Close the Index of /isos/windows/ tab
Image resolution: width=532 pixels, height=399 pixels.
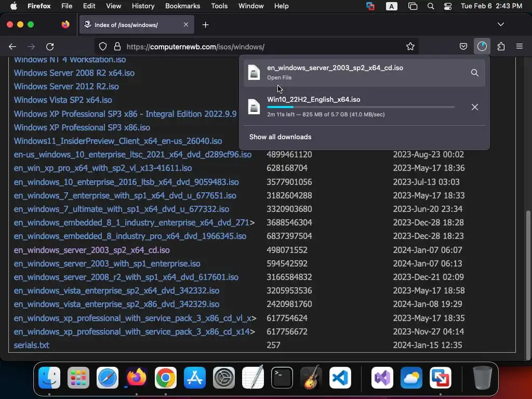[x=186, y=24]
